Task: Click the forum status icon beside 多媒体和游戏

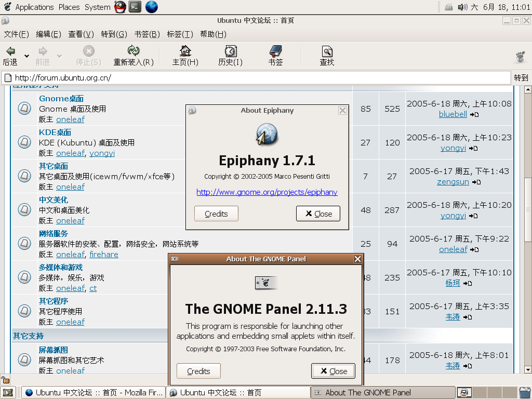Action: [x=24, y=277]
